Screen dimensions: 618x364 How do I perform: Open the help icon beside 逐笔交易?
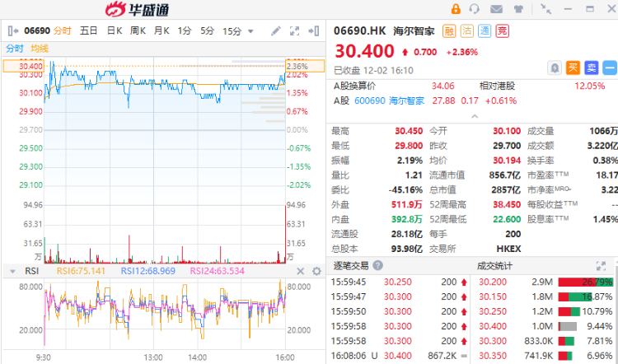(377, 265)
